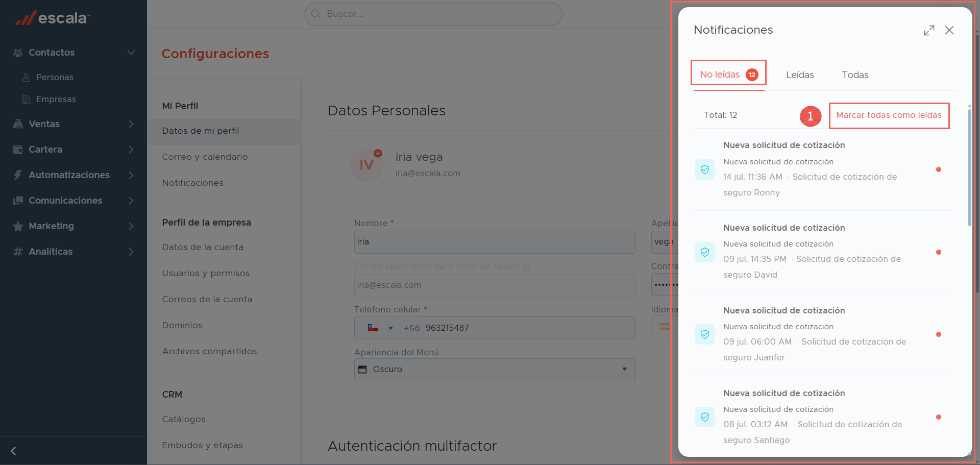Viewport: 980px width, 465px height.
Task: Click the Escala logo
Action: 53,18
